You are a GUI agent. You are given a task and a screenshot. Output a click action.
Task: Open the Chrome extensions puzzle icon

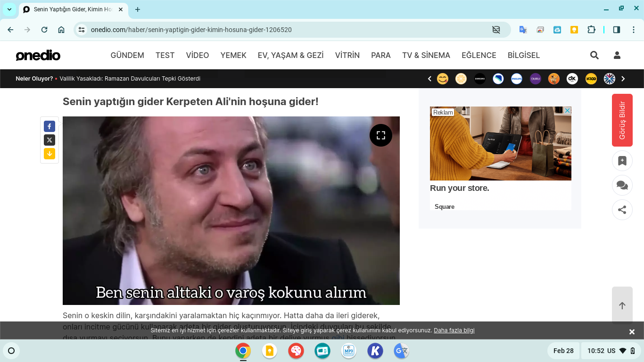[x=591, y=30]
